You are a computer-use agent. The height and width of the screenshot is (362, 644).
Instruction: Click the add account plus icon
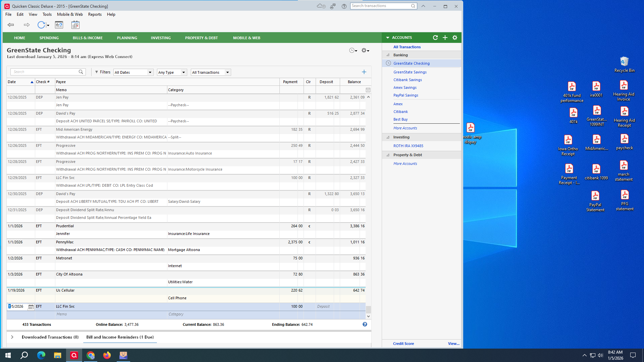[445, 38]
